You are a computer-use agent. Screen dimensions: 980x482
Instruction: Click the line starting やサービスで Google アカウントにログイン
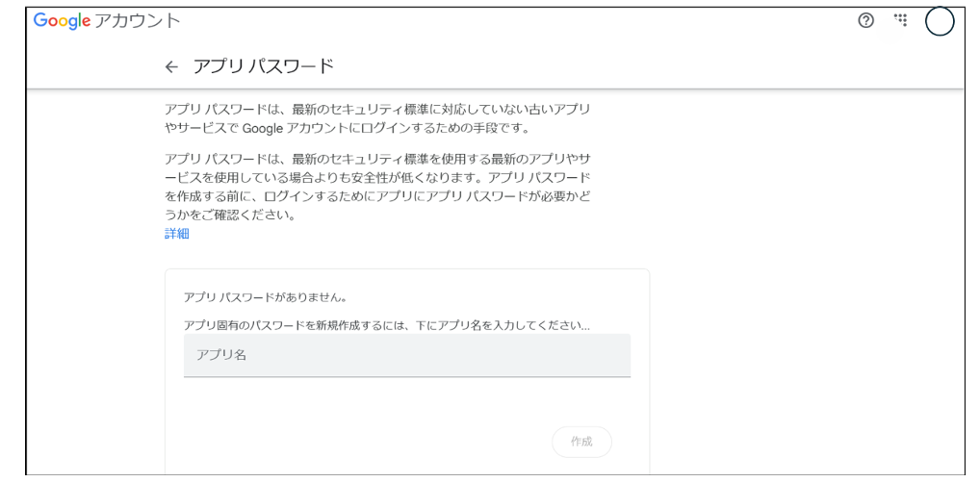(348, 129)
